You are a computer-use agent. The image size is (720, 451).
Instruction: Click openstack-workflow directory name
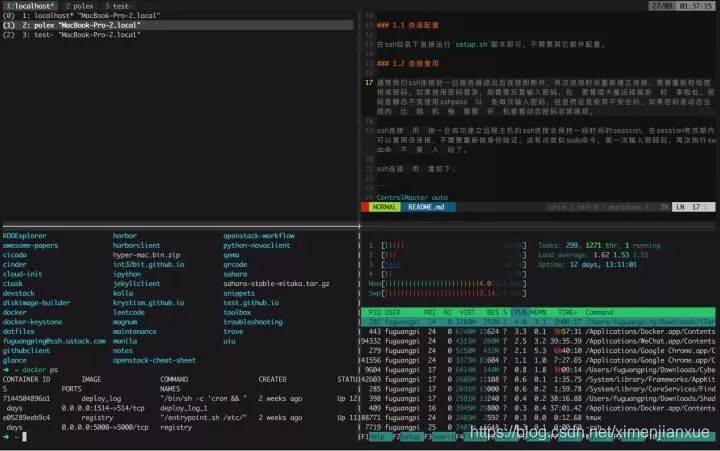coord(259,236)
